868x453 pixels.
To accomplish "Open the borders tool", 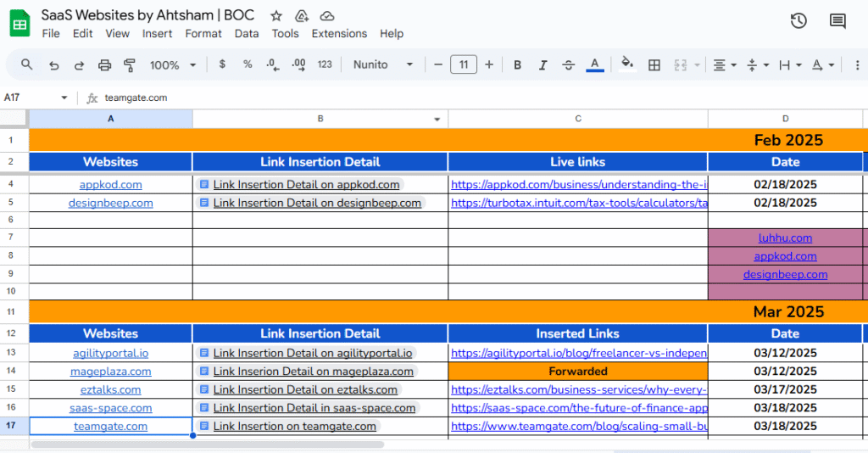I will (x=654, y=65).
